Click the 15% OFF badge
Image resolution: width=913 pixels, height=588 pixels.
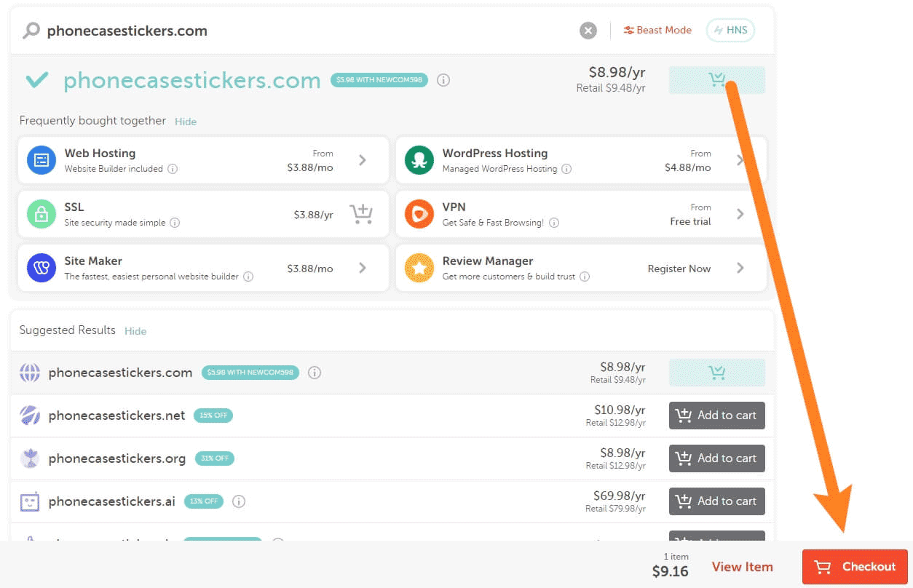(x=213, y=416)
